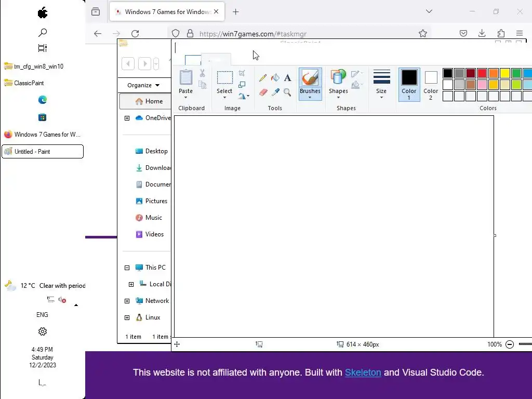Open the Microsoft Store icon in sidebar
Image resolution: width=532 pixels, height=399 pixels.
pos(43,117)
